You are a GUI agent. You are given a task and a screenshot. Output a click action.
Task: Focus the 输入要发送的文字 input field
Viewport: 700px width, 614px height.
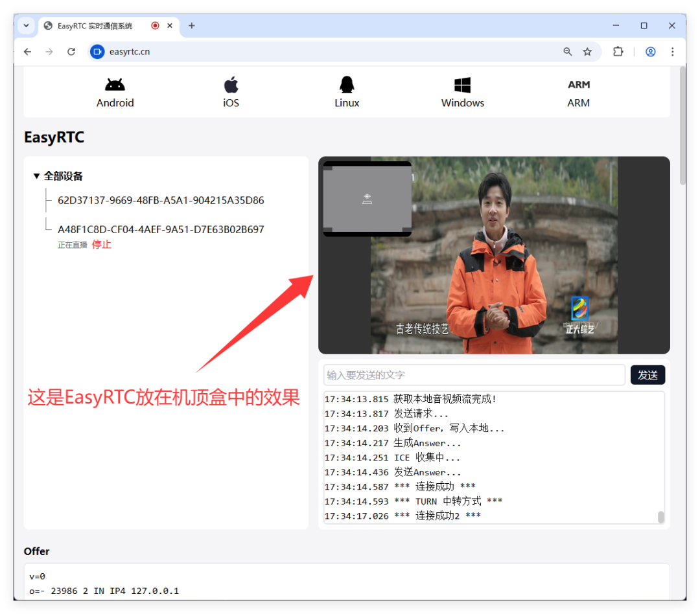pyautogui.click(x=474, y=375)
